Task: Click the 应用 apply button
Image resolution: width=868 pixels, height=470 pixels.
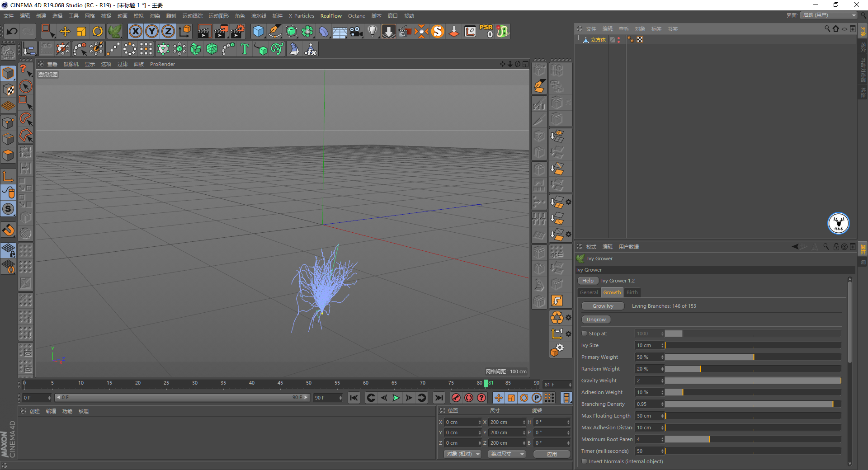Action: point(552,454)
